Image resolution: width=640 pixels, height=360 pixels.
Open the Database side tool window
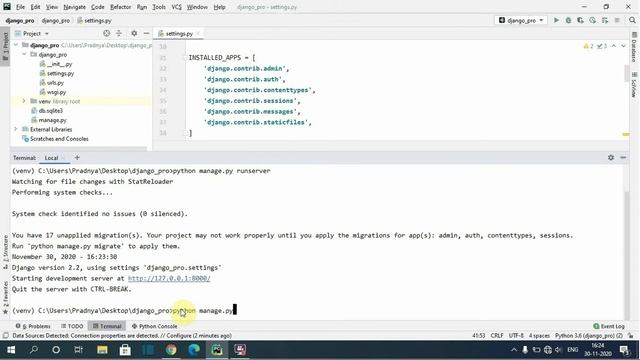point(634,48)
